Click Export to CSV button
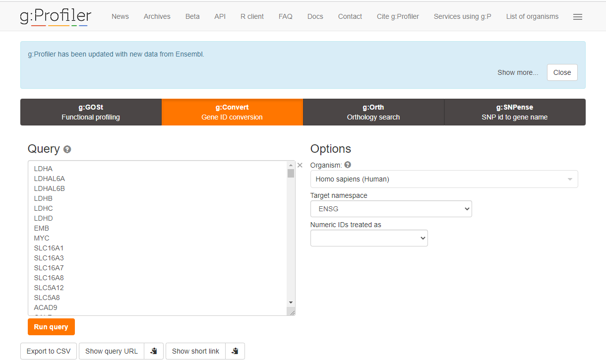 49,351
